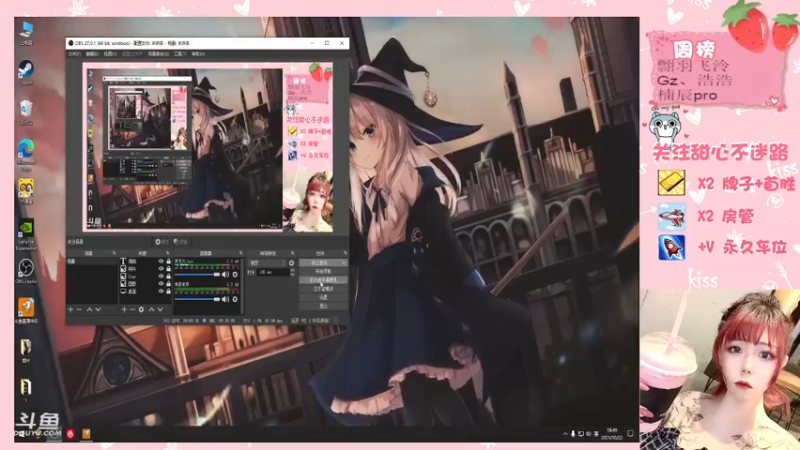Screen dimensions: 800x450
Task: Open the View (视图) menu in OBS
Action: click(111, 54)
